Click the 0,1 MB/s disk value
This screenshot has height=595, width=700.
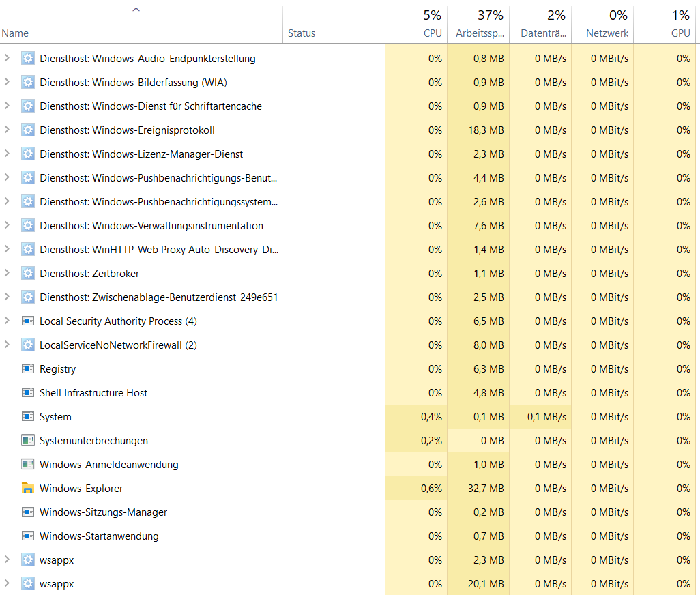click(x=546, y=416)
